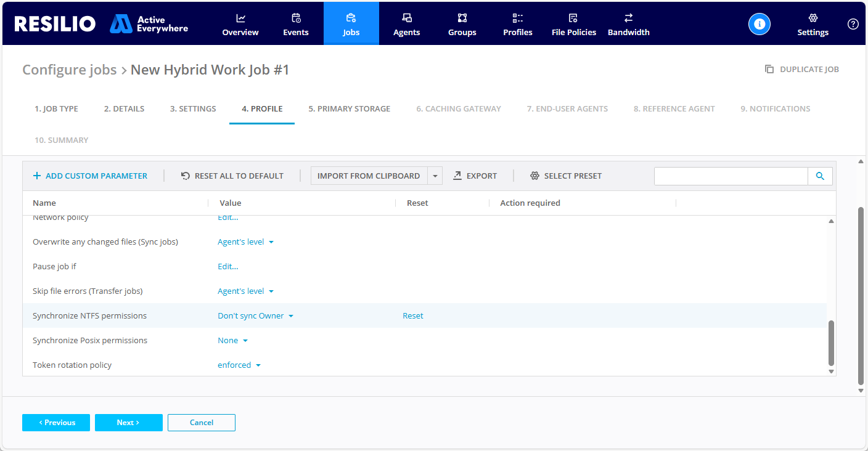Click the search magnifier button
This screenshot has height=451, width=868.
820,176
